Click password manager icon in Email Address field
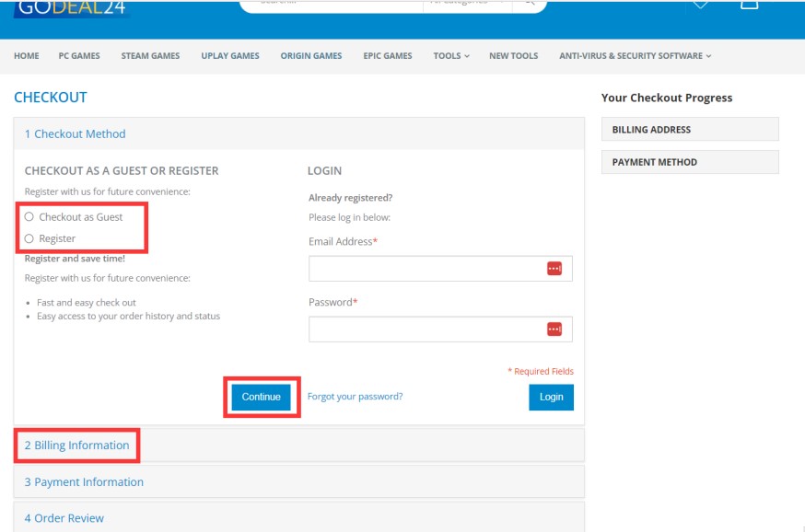The height and width of the screenshot is (532, 805). coord(554,269)
